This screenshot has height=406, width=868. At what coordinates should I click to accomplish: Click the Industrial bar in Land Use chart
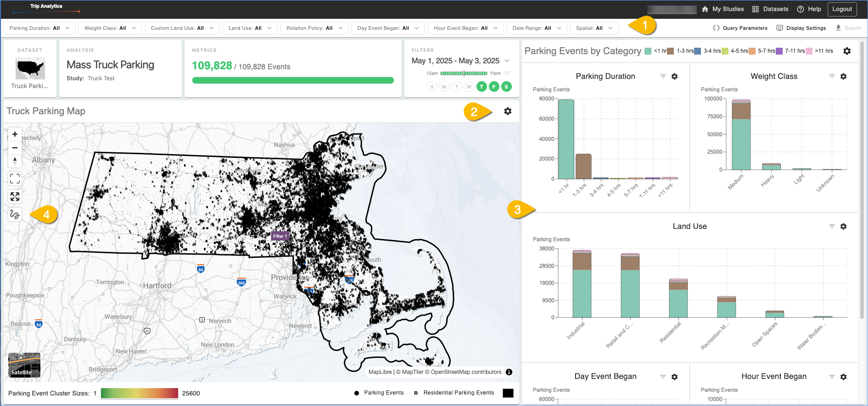pyautogui.click(x=582, y=284)
